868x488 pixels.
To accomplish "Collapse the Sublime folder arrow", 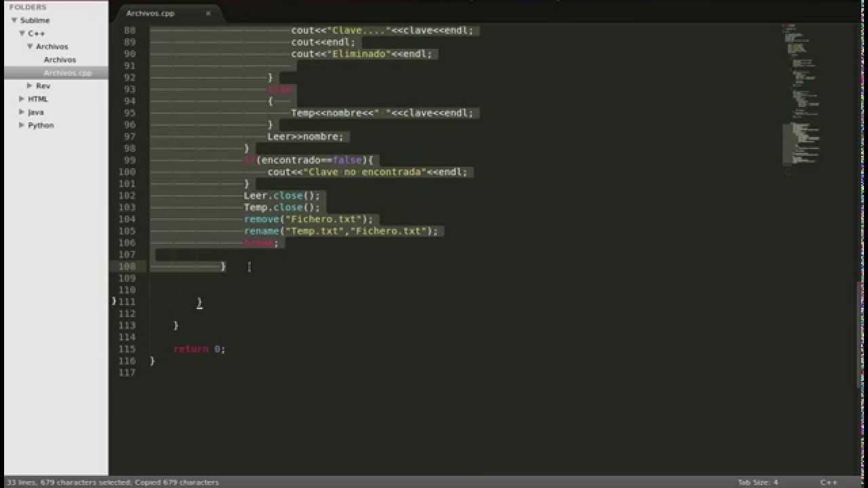I will [14, 20].
